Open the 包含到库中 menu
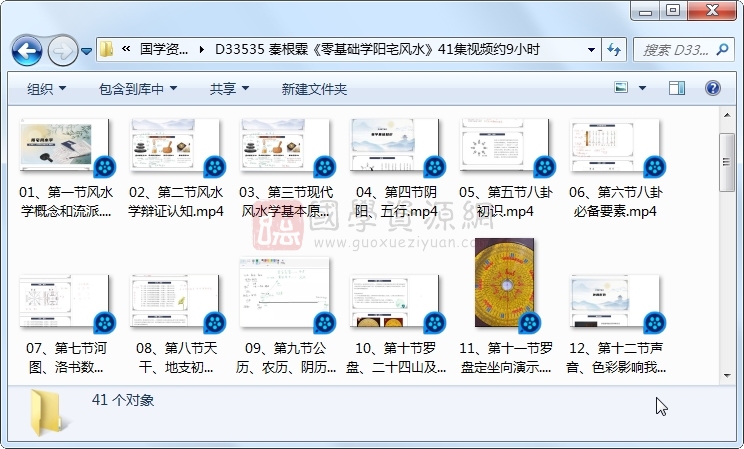 point(138,89)
